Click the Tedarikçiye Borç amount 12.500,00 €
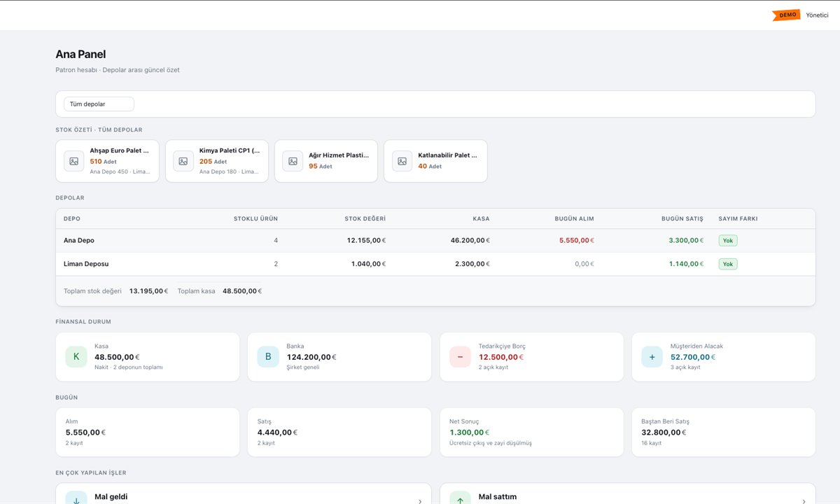This screenshot has height=504, width=840. point(501,357)
